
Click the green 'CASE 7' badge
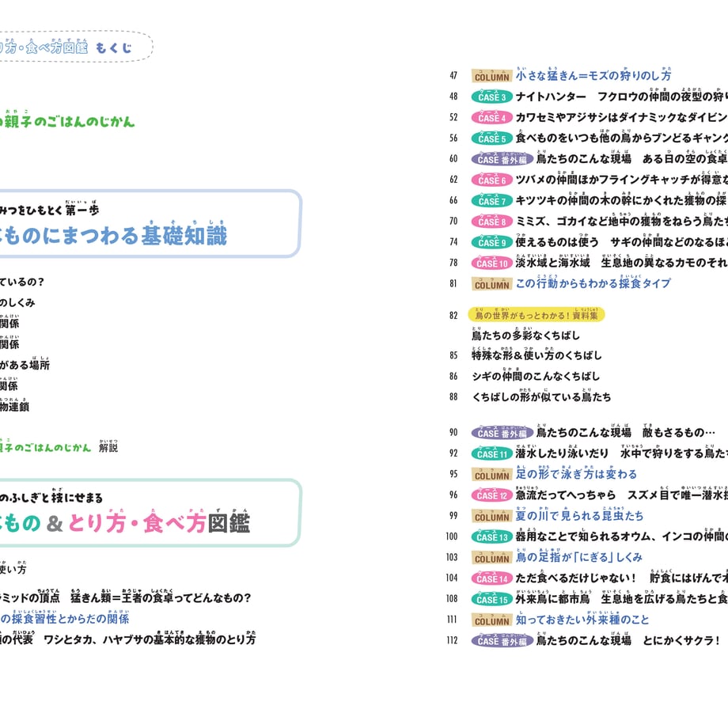click(x=491, y=200)
